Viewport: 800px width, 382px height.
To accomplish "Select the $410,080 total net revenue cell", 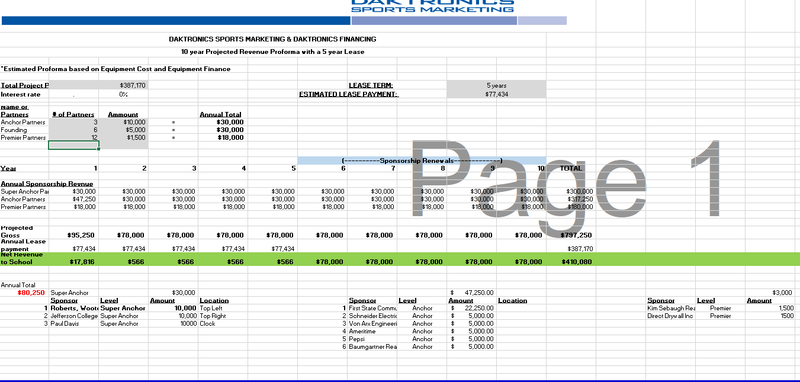I will (x=571, y=262).
